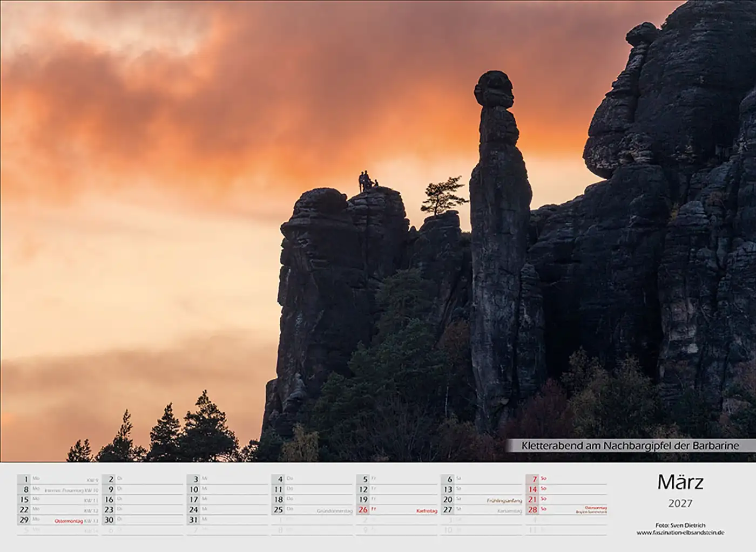This screenshot has height=552, width=756.
Task: Select calendar date 17
Action: pos(194,500)
